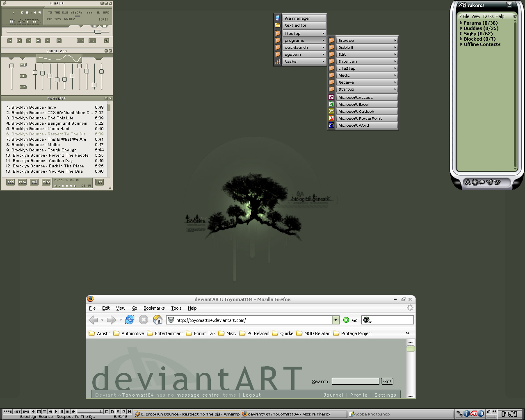Open the Tools menu in Firefox
The width and height of the screenshot is (525, 420).
(x=176, y=308)
